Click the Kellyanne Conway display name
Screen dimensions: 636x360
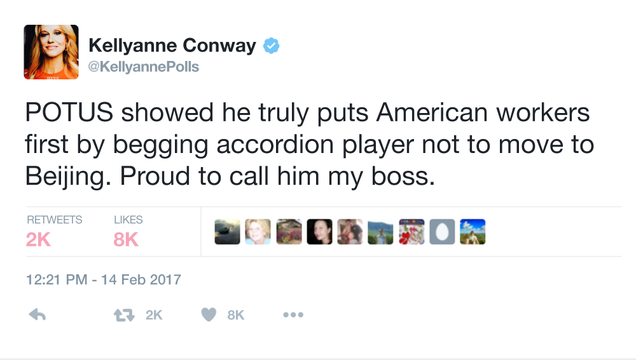click(172, 45)
